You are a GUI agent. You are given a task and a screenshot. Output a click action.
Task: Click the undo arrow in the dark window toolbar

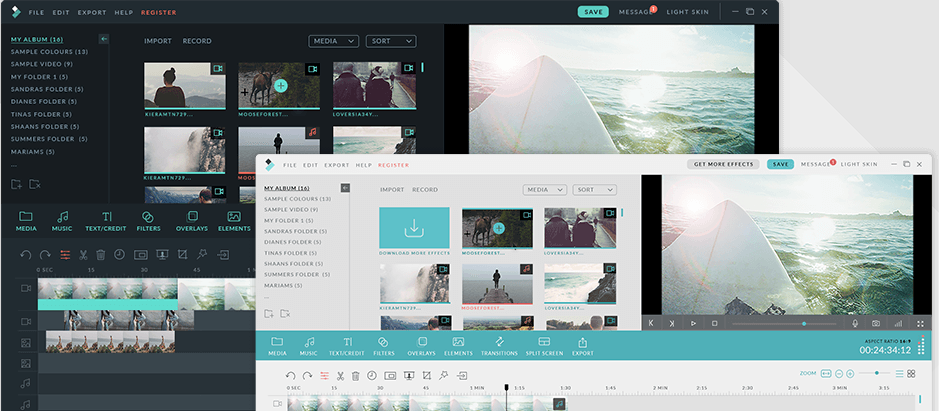tap(26, 255)
